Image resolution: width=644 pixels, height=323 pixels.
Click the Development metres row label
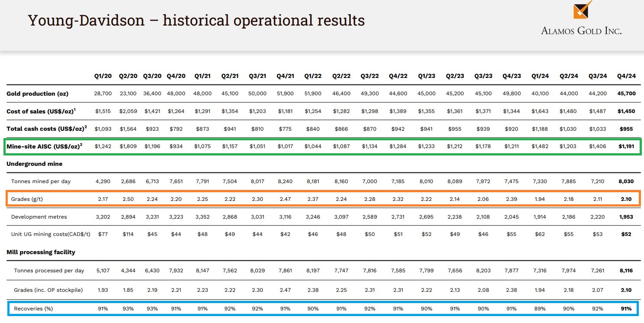click(39, 216)
